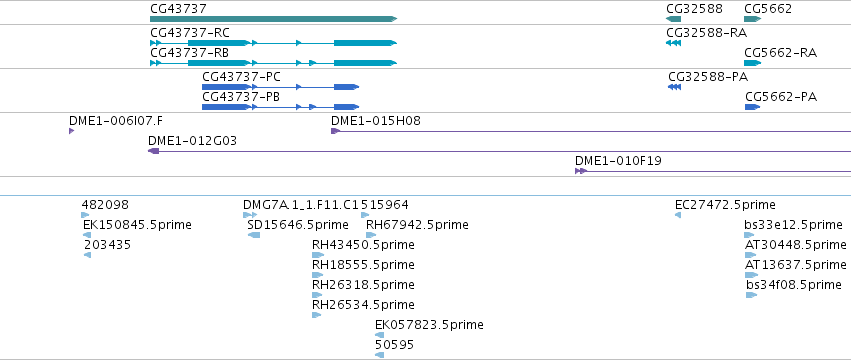The image size is (851, 360).
Task: Select the DME1-015H08 feature line
Action: (591, 131)
